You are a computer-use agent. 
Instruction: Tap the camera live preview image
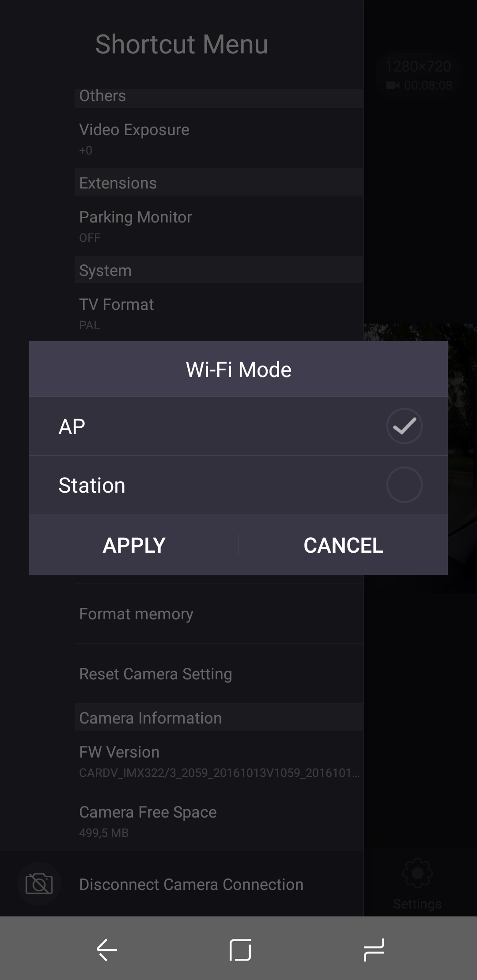462,441
